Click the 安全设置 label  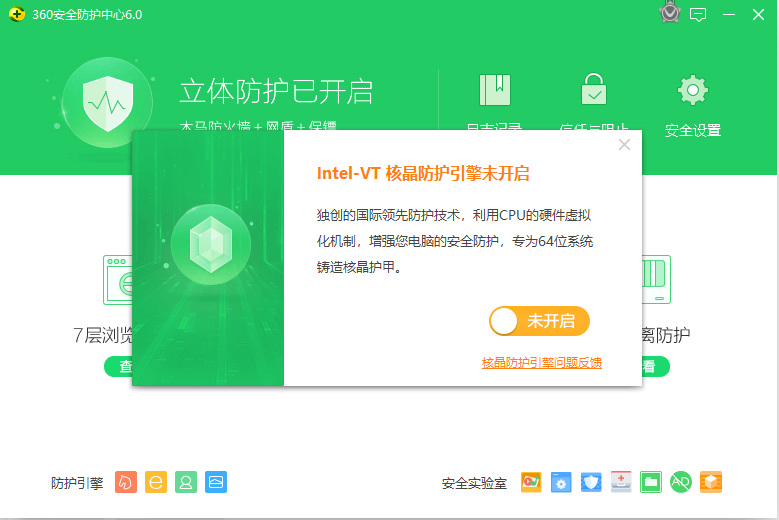click(x=693, y=130)
